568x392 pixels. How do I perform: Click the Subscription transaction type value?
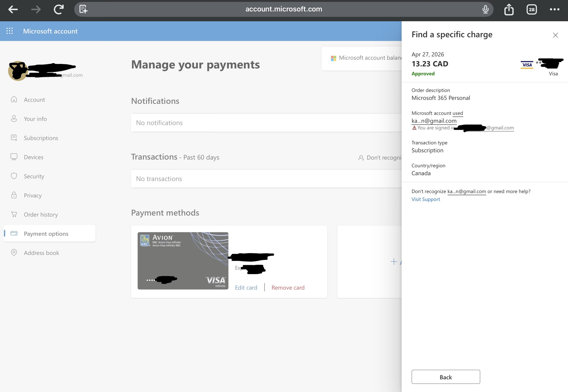pos(428,150)
